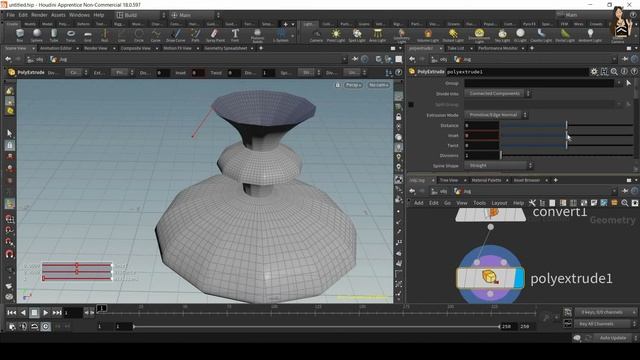Screen dimensions: 640x360
Task: Select the Draw Curve shelf tool
Action: 176,35
